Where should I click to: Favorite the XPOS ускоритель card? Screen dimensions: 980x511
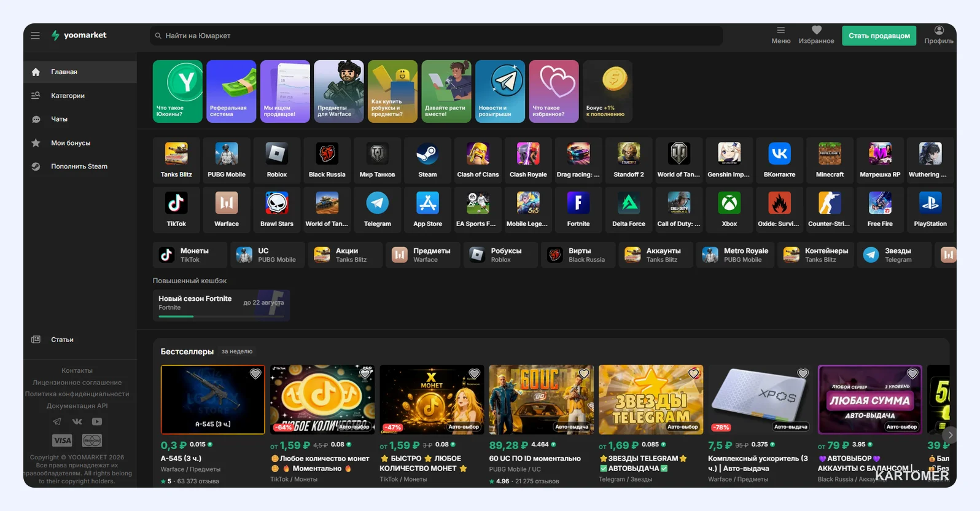click(803, 373)
